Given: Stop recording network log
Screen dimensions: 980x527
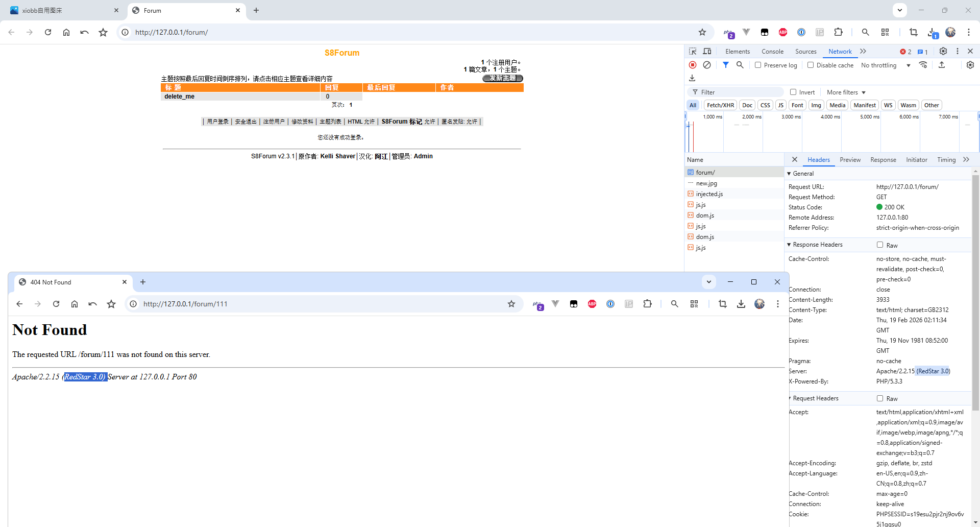Looking at the screenshot, I should 693,65.
